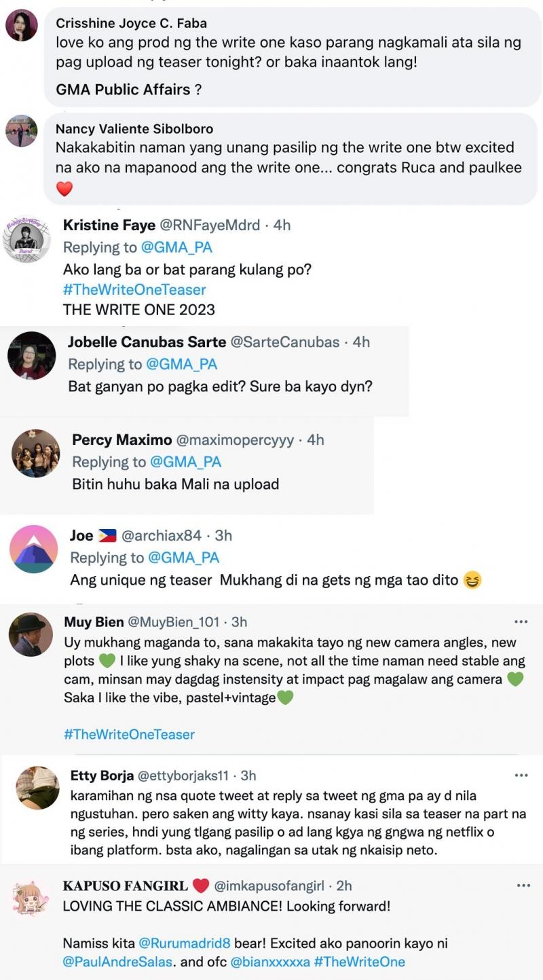Open @Rurumadrid8 mention link

click(185, 943)
